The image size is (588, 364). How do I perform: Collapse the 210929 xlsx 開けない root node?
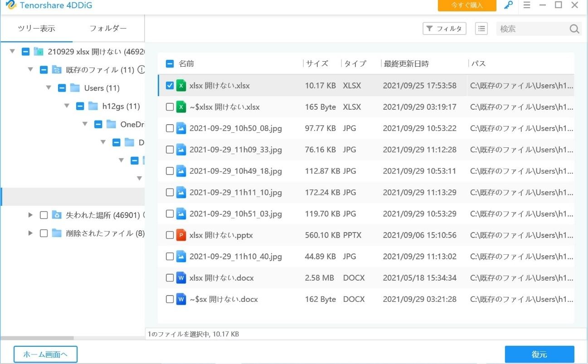tap(12, 51)
